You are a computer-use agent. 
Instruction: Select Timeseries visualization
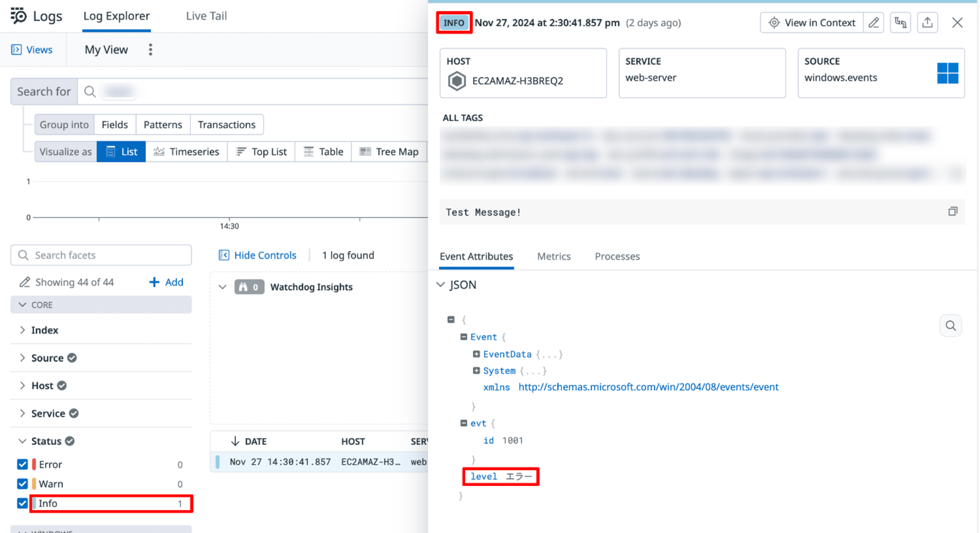click(x=186, y=152)
